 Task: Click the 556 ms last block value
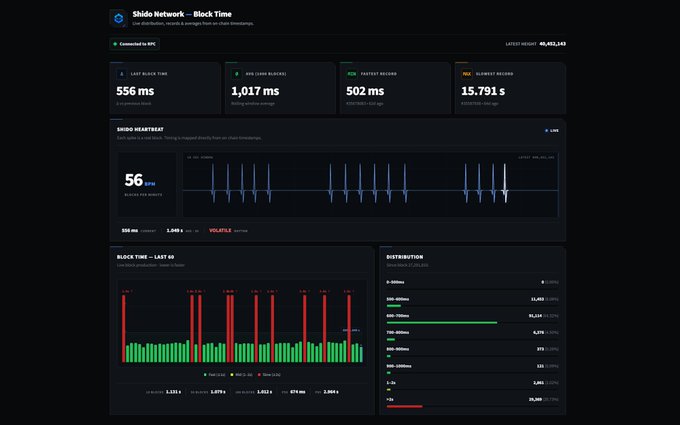(135, 91)
